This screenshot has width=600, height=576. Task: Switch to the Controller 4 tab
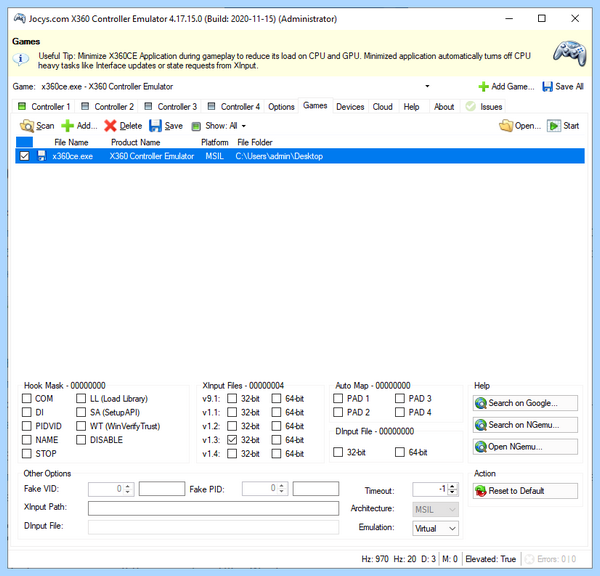pyautogui.click(x=234, y=106)
